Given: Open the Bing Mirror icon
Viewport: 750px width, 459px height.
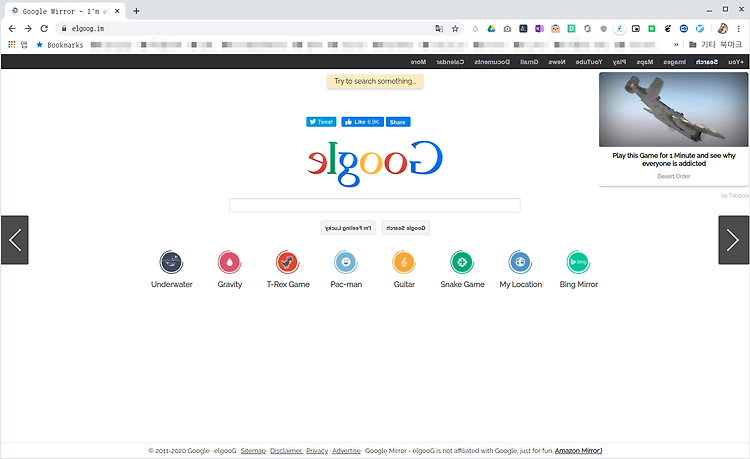Looking at the screenshot, I should coord(579,262).
